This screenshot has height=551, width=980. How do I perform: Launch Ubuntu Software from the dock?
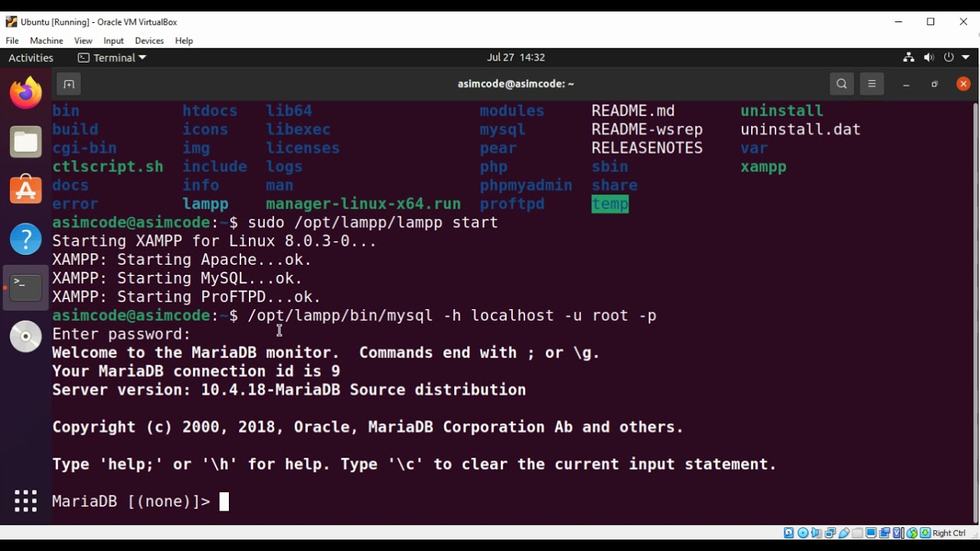pyautogui.click(x=26, y=190)
